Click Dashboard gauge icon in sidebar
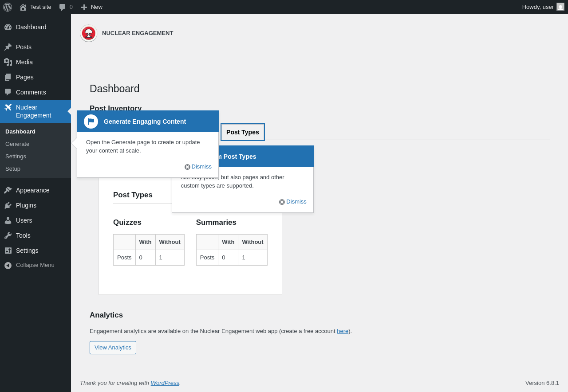 point(8,27)
